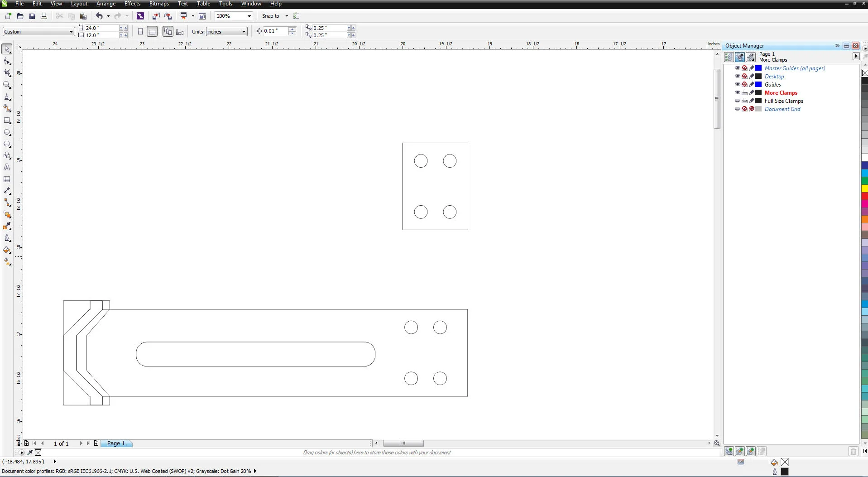Viewport: 868px width, 477px height.
Task: Open the Custom page size dropdown
Action: pyautogui.click(x=71, y=32)
